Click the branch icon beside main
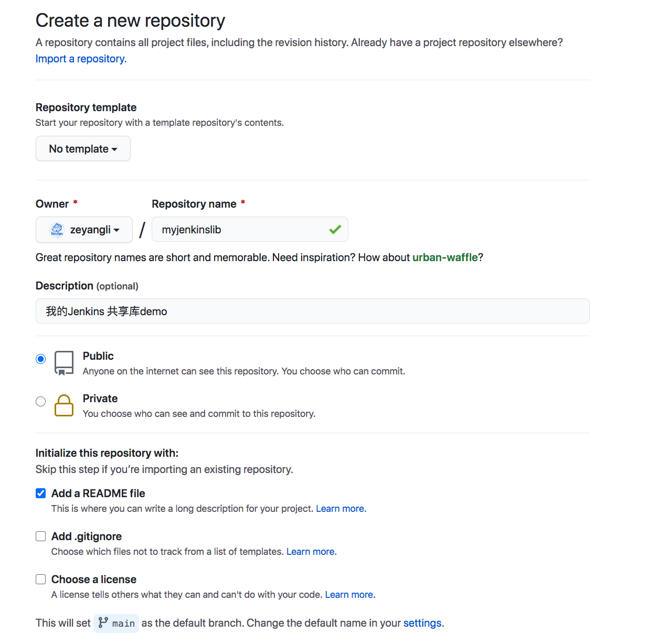Image resolution: width=648 pixels, height=644 pixels. (x=103, y=623)
